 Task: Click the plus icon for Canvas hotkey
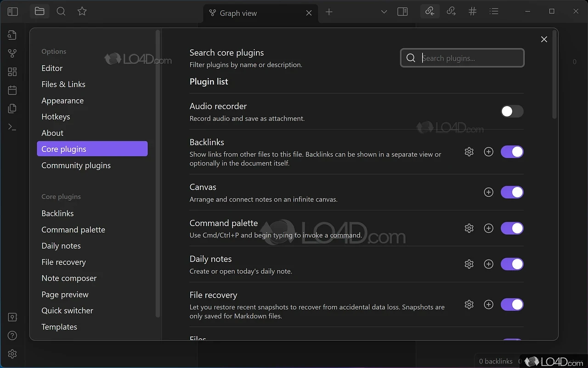click(x=489, y=192)
